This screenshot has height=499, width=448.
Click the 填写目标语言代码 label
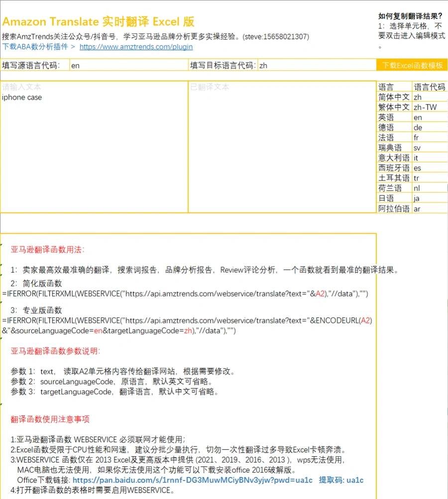tap(223, 66)
